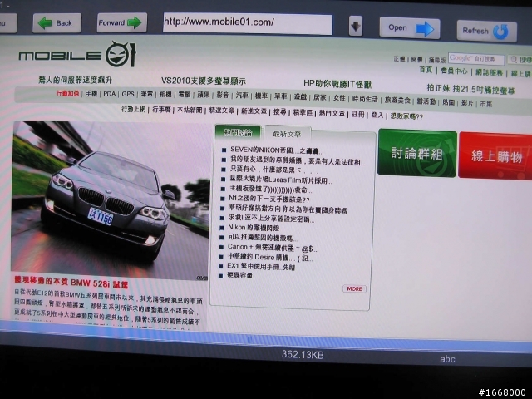
Task: Open the 精選文章 featured articles link
Action: click(x=222, y=111)
